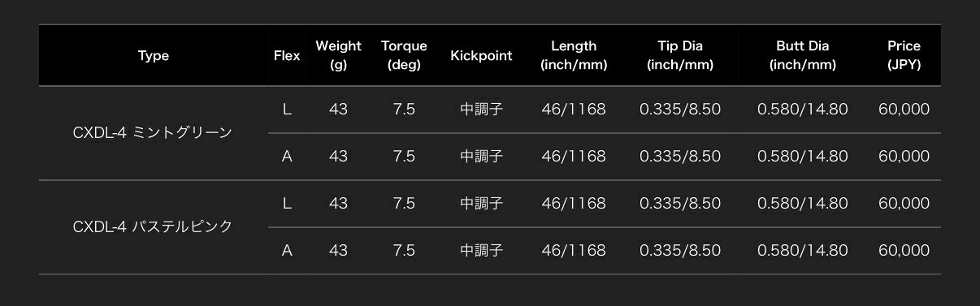Click the CXDL-4 ミントグリーン type cell
The width and height of the screenshot is (980, 306).
pyautogui.click(x=153, y=132)
